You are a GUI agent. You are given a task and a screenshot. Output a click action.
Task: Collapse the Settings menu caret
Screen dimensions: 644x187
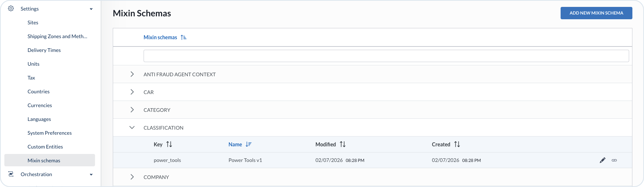[x=91, y=9]
